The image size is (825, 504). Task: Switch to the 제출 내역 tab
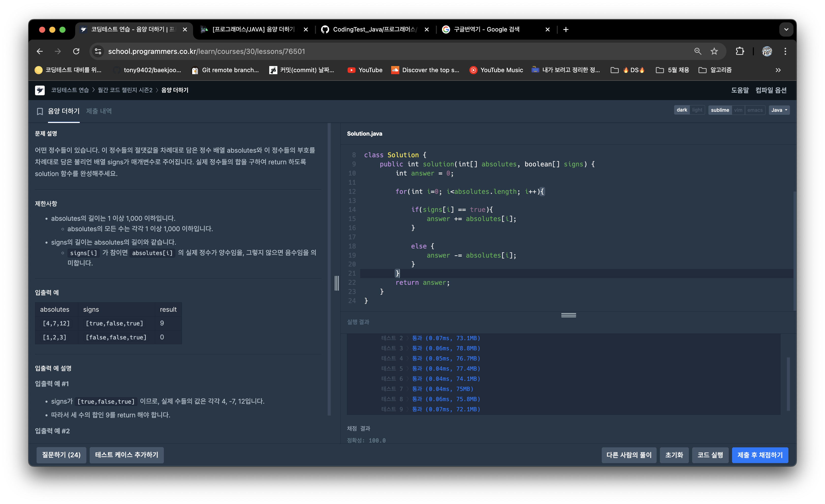point(99,111)
